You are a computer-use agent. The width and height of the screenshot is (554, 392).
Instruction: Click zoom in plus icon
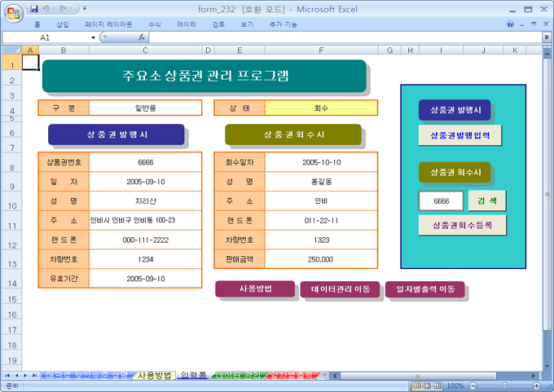(537, 385)
